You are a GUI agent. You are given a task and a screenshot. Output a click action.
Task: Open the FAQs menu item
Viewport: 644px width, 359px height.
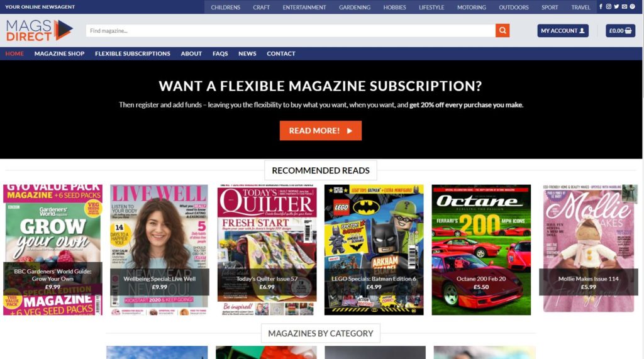tap(220, 53)
